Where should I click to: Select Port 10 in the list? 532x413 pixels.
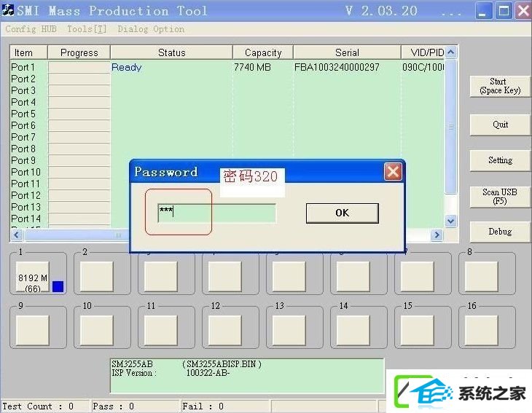coord(26,172)
